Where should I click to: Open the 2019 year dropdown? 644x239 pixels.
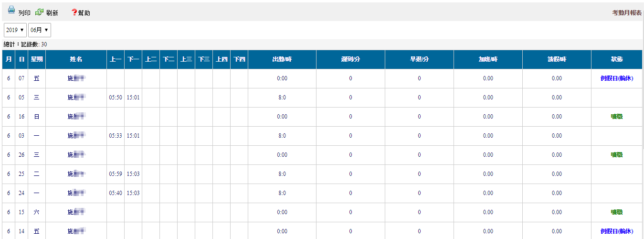15,30
